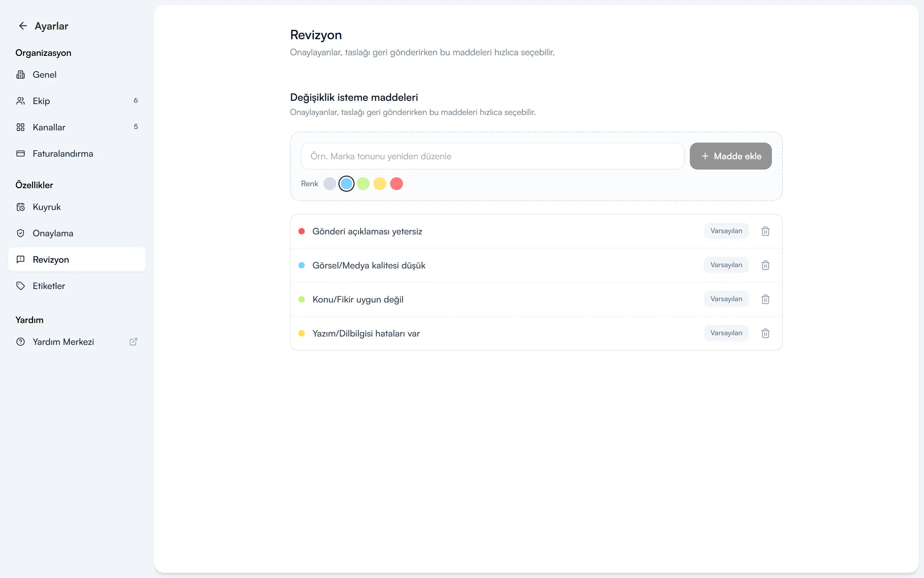924x578 pixels.
Task: Focus the 'Örn. Marka tonunu yeniden düzenle' field
Action: pos(492,156)
